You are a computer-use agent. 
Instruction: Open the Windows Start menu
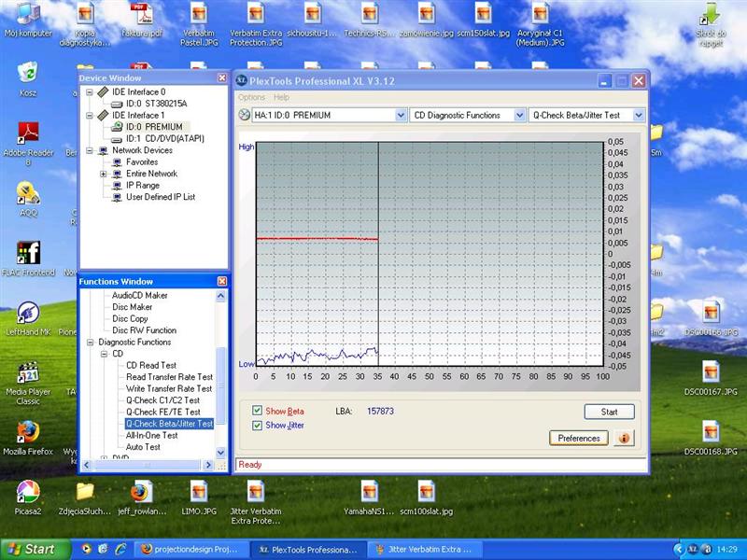35,550
